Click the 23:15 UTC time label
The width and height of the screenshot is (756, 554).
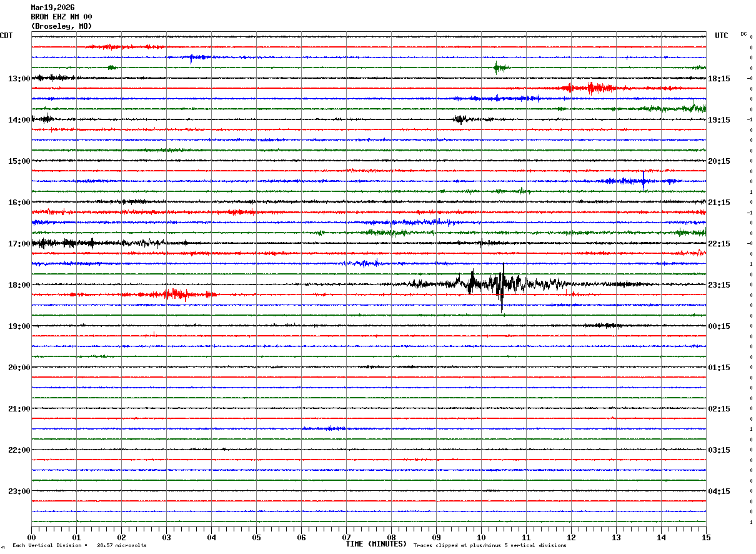(x=719, y=285)
